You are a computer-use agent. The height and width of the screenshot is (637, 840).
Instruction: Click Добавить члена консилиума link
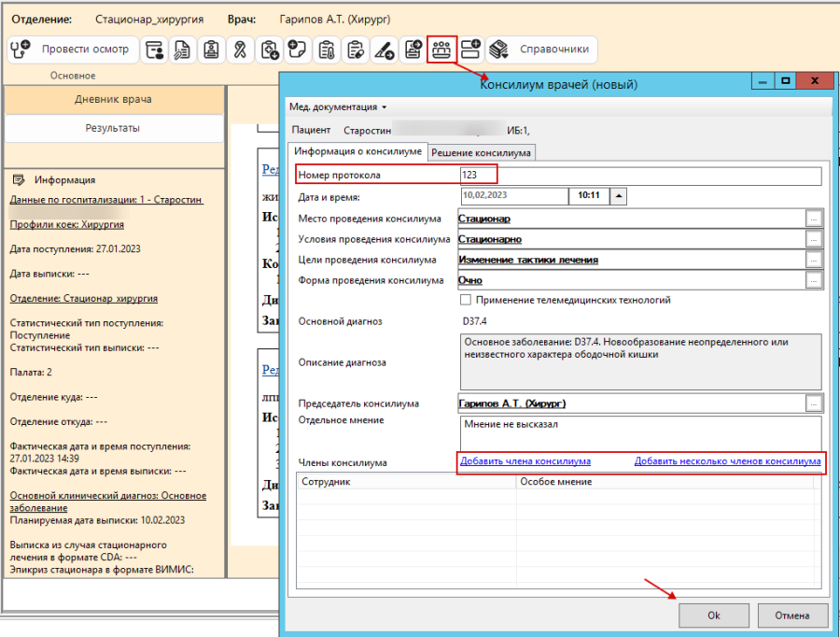tap(525, 461)
